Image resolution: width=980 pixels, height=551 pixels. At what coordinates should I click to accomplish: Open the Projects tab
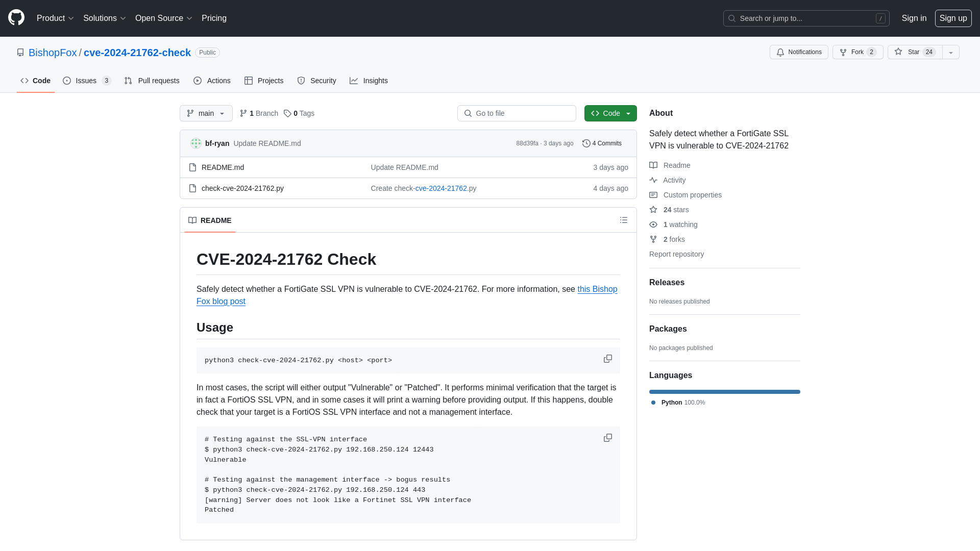[264, 81]
